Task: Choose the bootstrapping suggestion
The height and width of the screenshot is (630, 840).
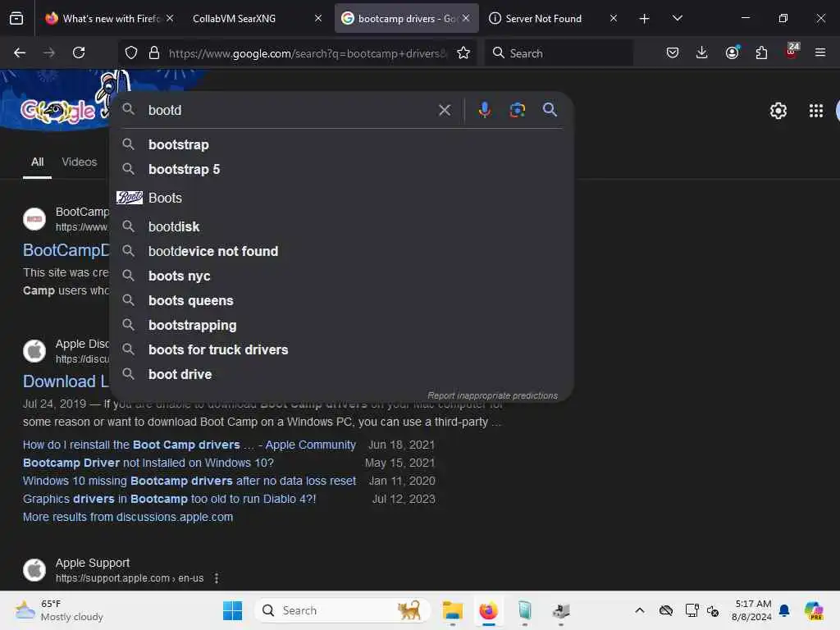Action: [x=342, y=325]
